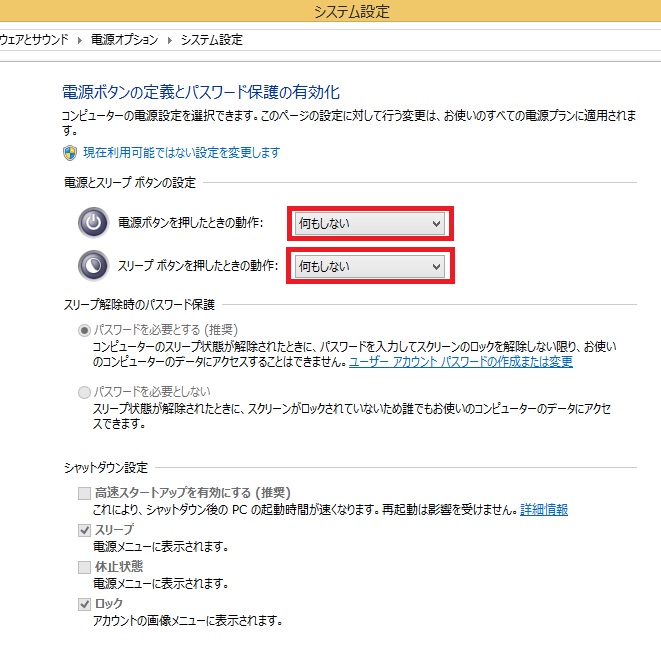Expand the breadcrumb arrow before 電源オプション
The height and width of the screenshot is (656, 661).
(80, 40)
